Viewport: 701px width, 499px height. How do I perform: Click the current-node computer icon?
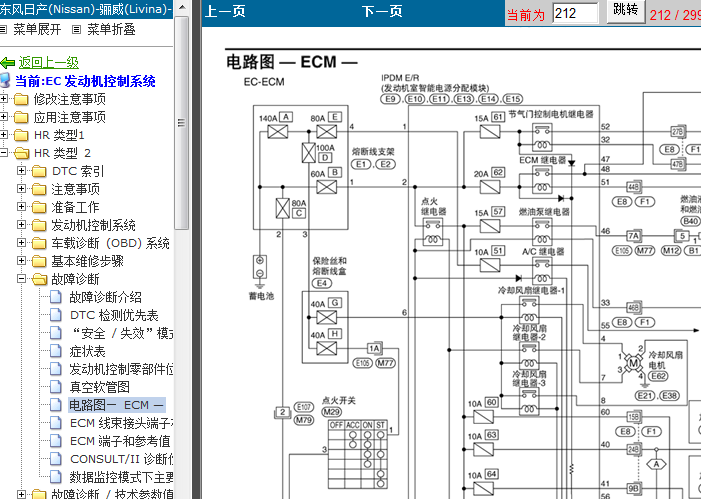click(5, 80)
